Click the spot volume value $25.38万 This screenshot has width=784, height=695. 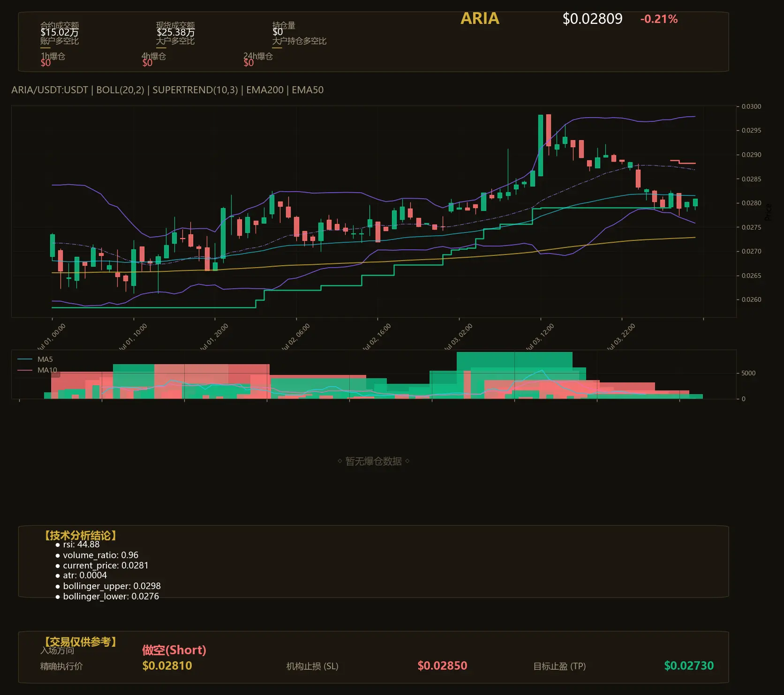pos(176,32)
